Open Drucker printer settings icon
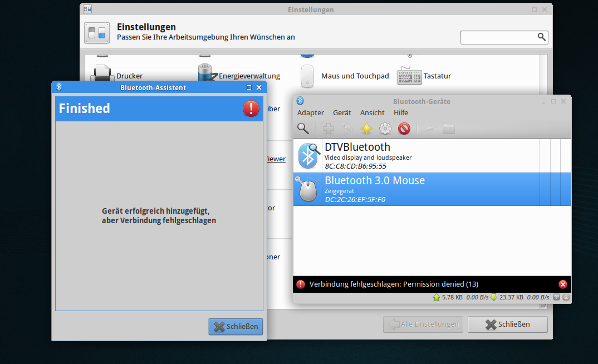This screenshot has height=364, width=598. point(102,73)
